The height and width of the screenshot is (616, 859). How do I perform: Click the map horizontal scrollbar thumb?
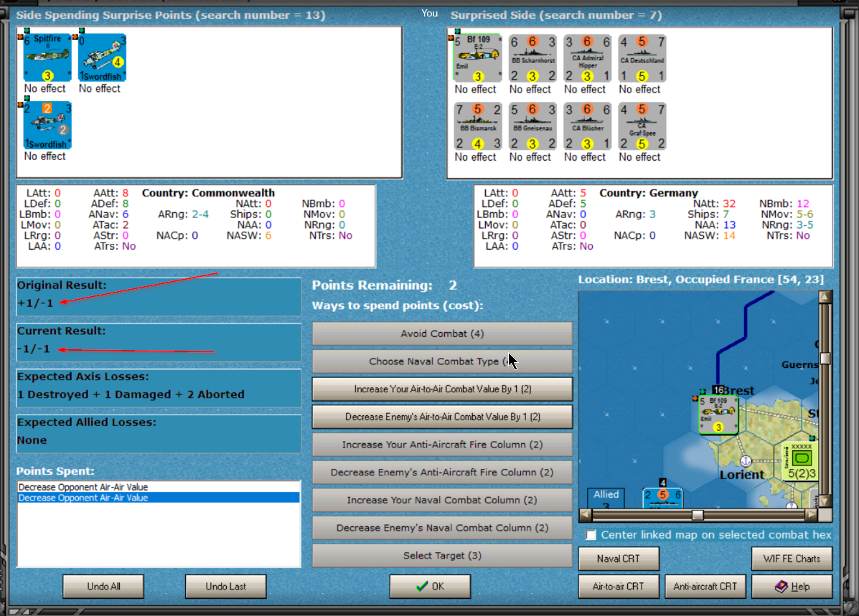(x=698, y=515)
